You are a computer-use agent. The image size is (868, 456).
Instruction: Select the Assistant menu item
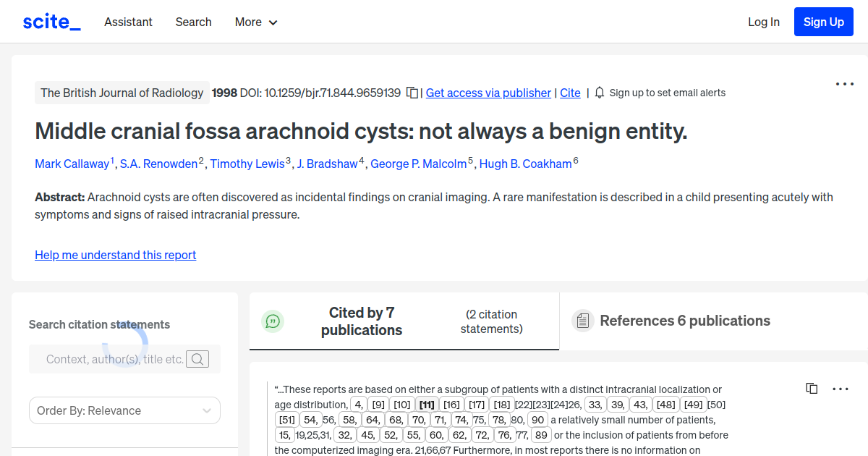pyautogui.click(x=128, y=22)
